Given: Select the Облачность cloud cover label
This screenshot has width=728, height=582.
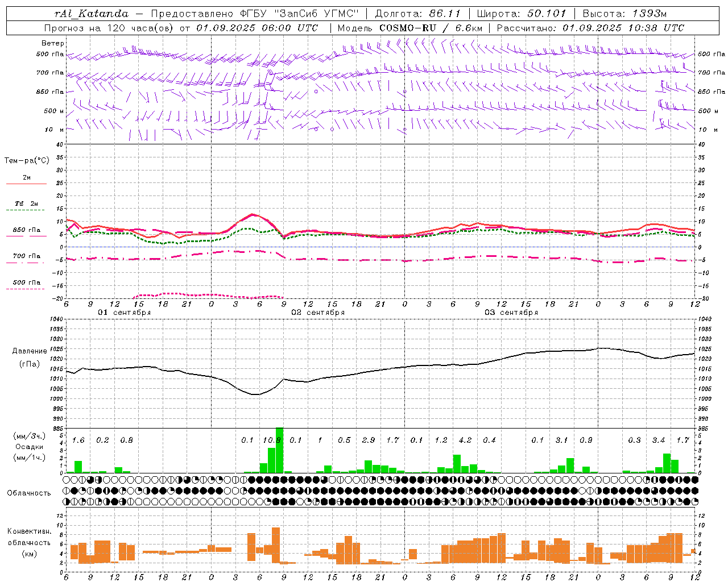Looking at the screenshot, I should [x=29, y=493].
